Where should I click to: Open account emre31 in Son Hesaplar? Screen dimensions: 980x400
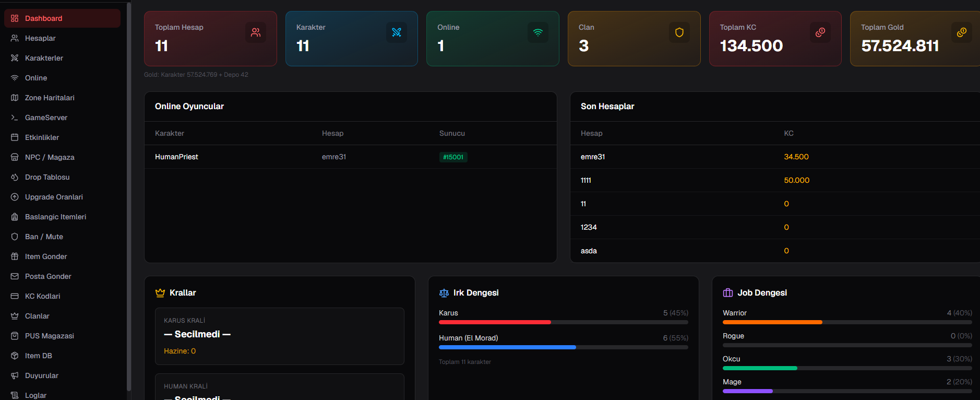point(593,157)
